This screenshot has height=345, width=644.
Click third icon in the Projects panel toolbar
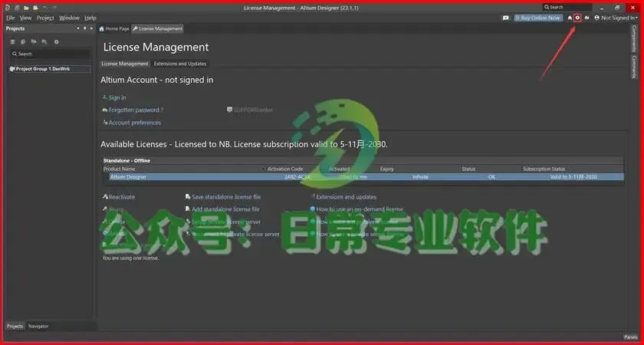coord(34,42)
